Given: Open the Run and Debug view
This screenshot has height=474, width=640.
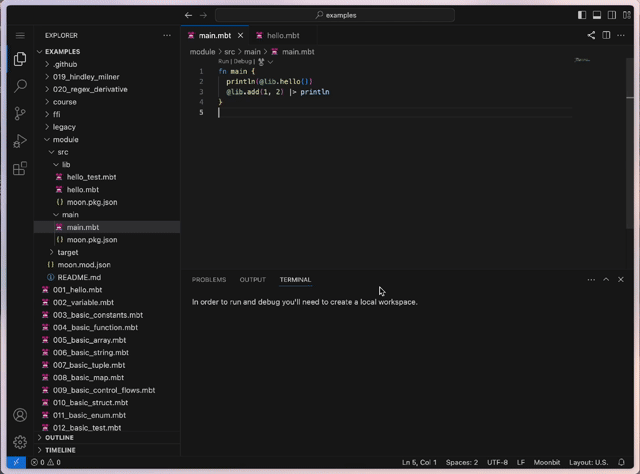Looking at the screenshot, I should pyautogui.click(x=20, y=141).
